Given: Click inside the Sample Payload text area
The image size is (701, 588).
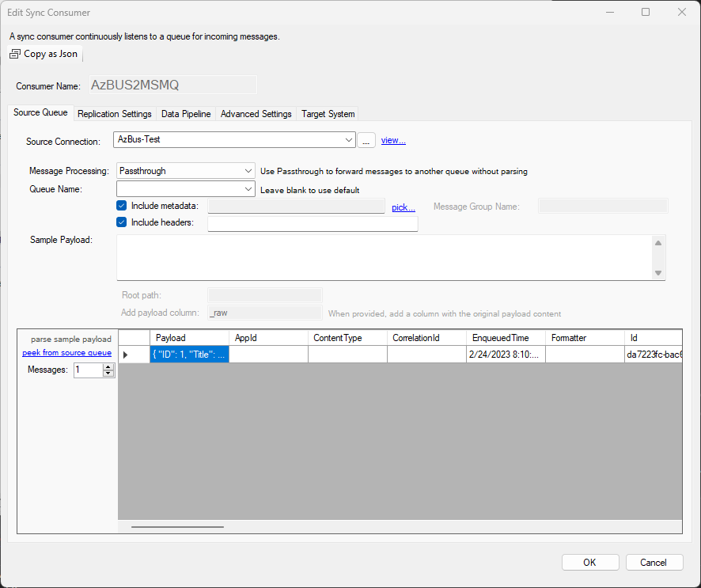Looking at the screenshot, I should click(x=385, y=257).
